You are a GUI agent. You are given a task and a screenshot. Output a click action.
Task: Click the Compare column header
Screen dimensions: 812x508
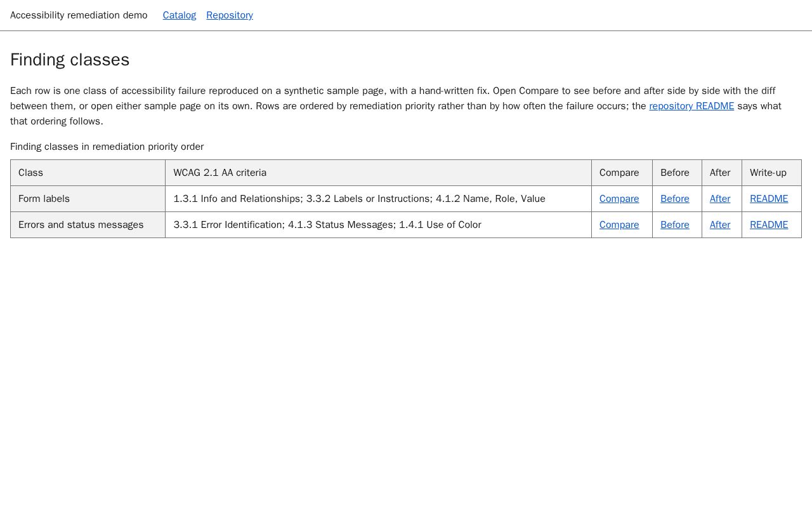coord(622,173)
